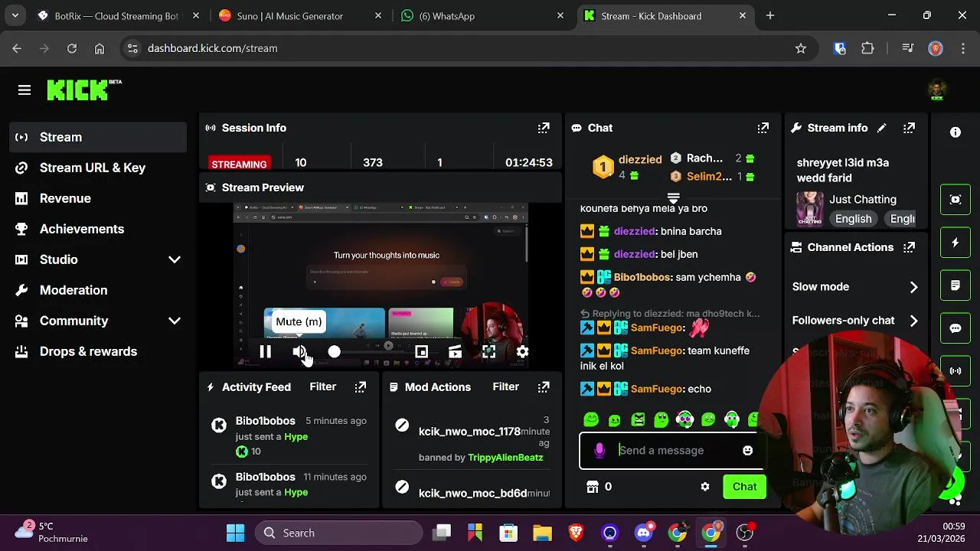Open Mod Actions Filter
Image resolution: width=980 pixels, height=551 pixels.
[x=506, y=387]
